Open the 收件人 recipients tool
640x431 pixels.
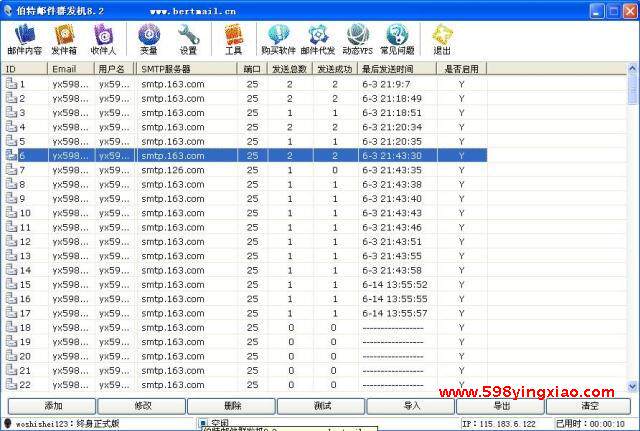103,39
